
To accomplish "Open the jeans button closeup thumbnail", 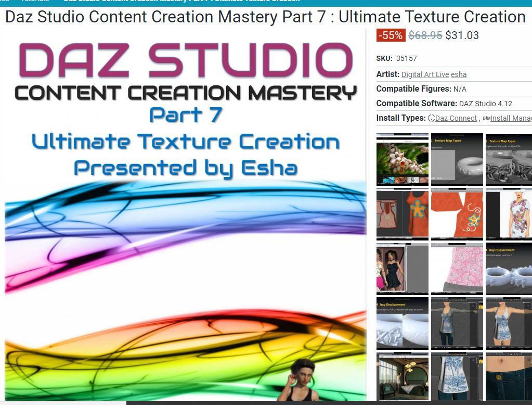I will (509, 376).
